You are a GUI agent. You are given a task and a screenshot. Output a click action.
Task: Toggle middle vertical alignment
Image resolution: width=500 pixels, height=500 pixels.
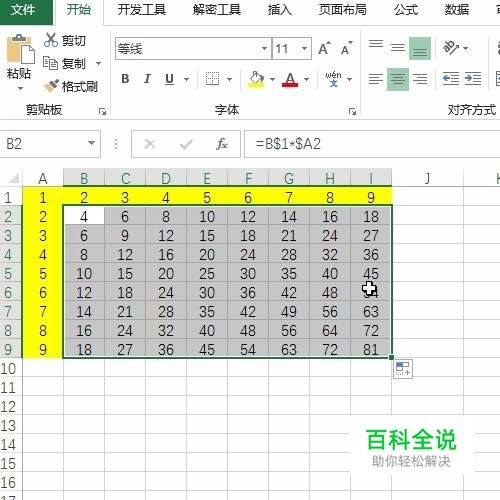[x=398, y=48]
